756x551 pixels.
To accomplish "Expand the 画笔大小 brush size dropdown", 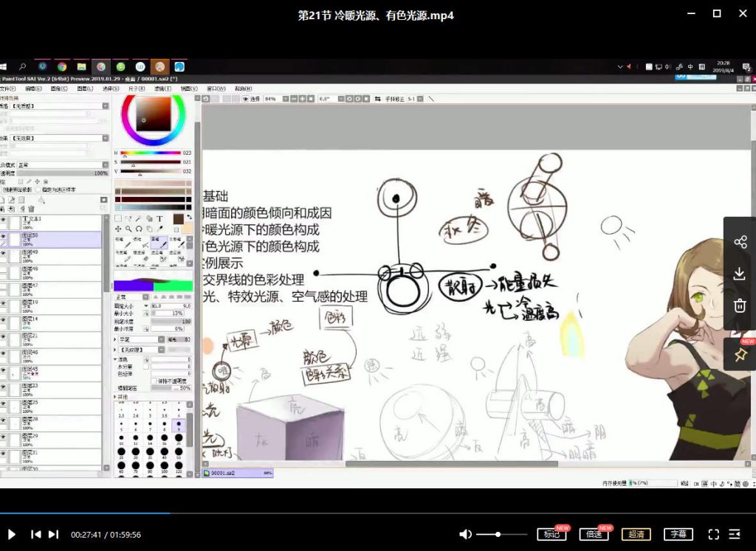I will coord(145,305).
